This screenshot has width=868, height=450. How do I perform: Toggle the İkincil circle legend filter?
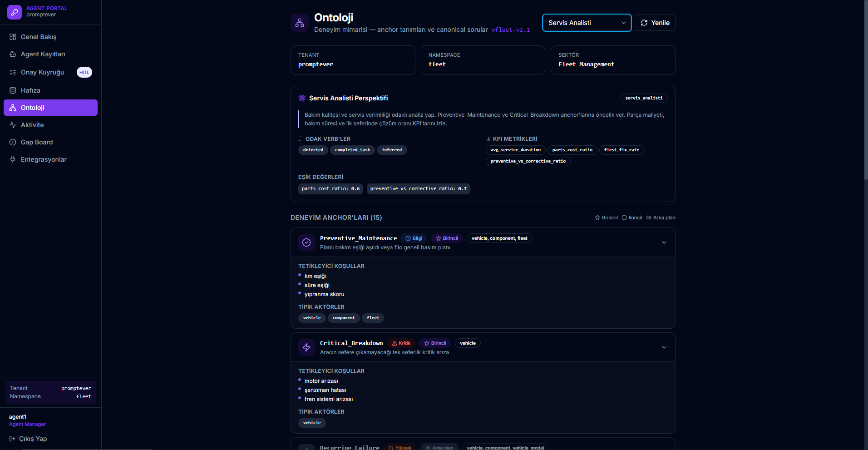point(631,218)
